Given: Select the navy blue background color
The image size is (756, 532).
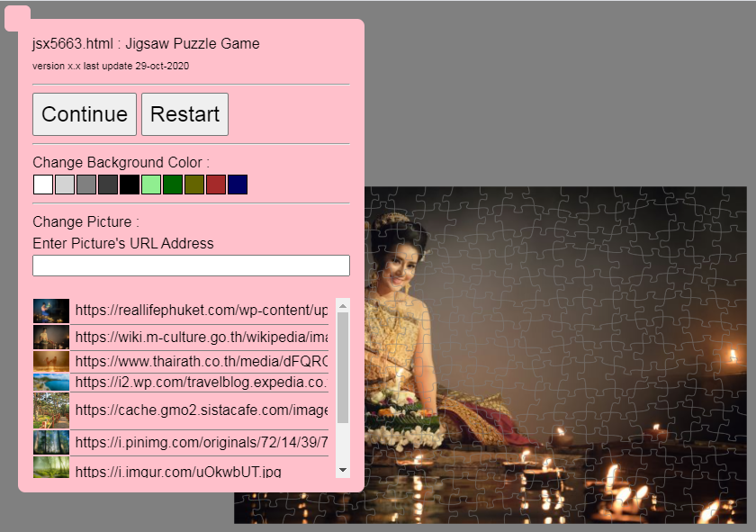Looking at the screenshot, I should 237,184.
